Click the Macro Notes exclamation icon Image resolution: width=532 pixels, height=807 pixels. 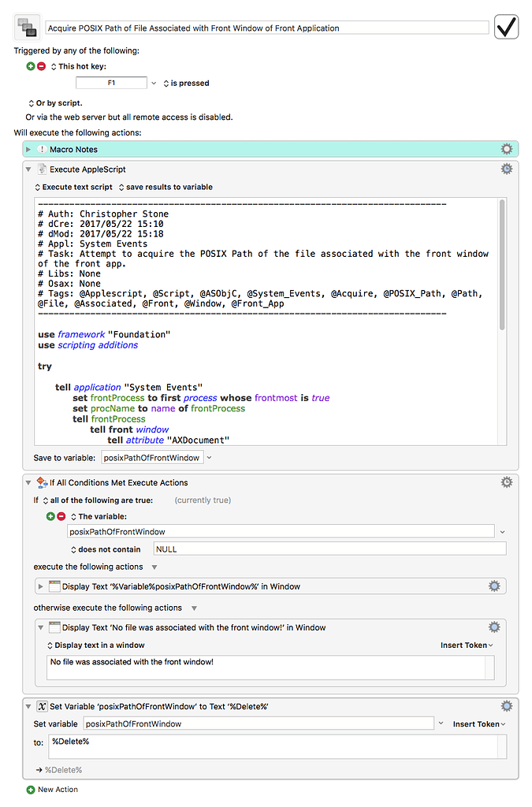[x=43, y=149]
